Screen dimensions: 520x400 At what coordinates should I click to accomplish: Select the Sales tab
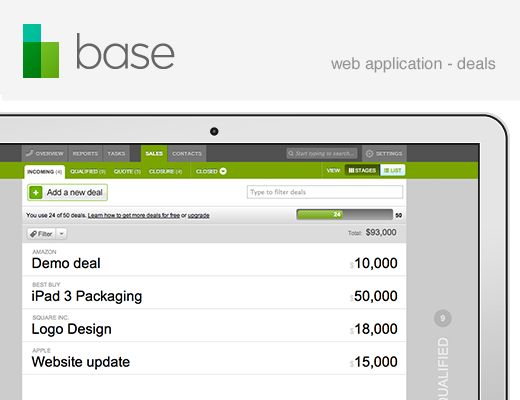tap(154, 153)
